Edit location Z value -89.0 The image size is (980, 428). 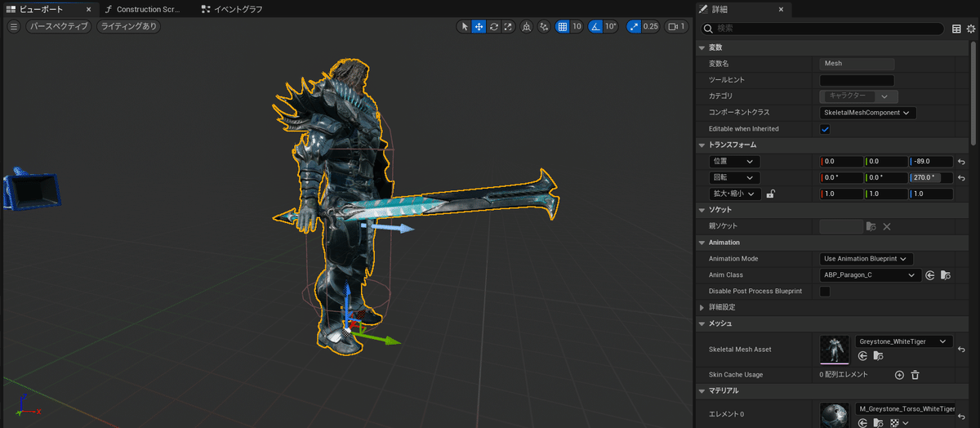coord(931,162)
